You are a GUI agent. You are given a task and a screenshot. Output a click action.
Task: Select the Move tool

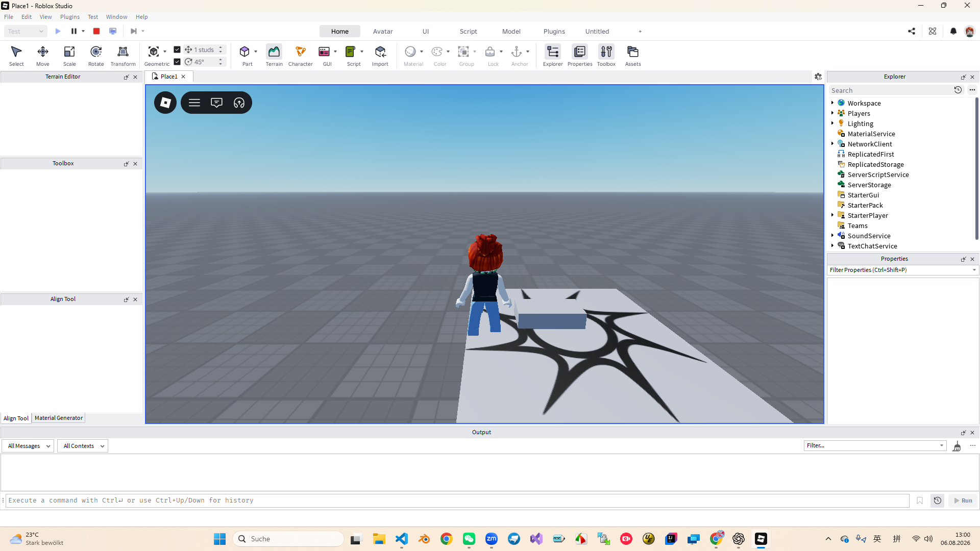[43, 56]
